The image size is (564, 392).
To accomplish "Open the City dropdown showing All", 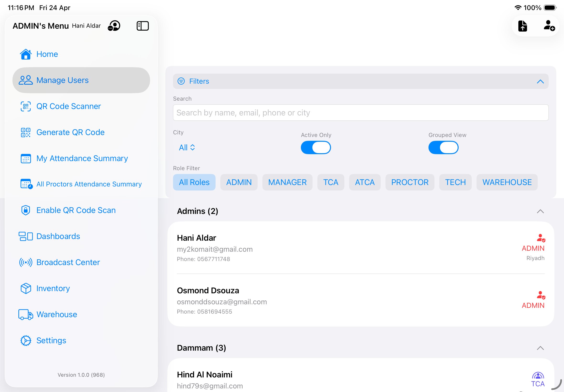I will tap(186, 147).
